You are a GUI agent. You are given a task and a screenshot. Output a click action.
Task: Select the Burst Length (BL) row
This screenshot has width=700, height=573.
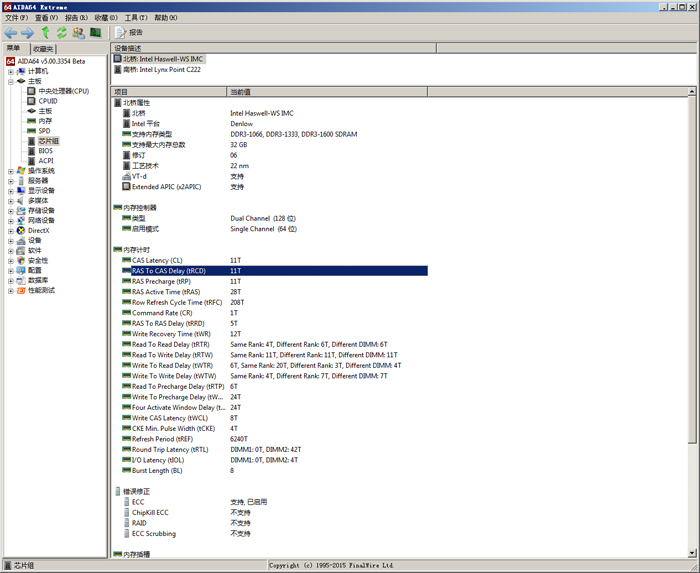(x=274, y=471)
